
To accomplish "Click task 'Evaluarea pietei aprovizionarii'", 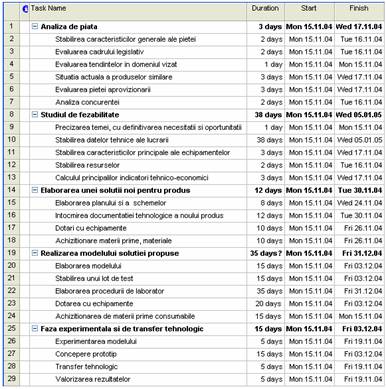I will [x=103, y=90].
